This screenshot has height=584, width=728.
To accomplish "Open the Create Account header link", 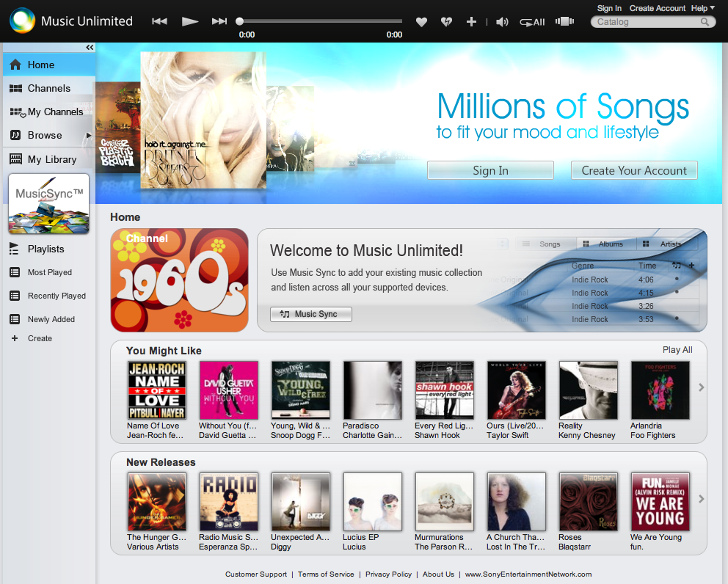I will [x=657, y=8].
